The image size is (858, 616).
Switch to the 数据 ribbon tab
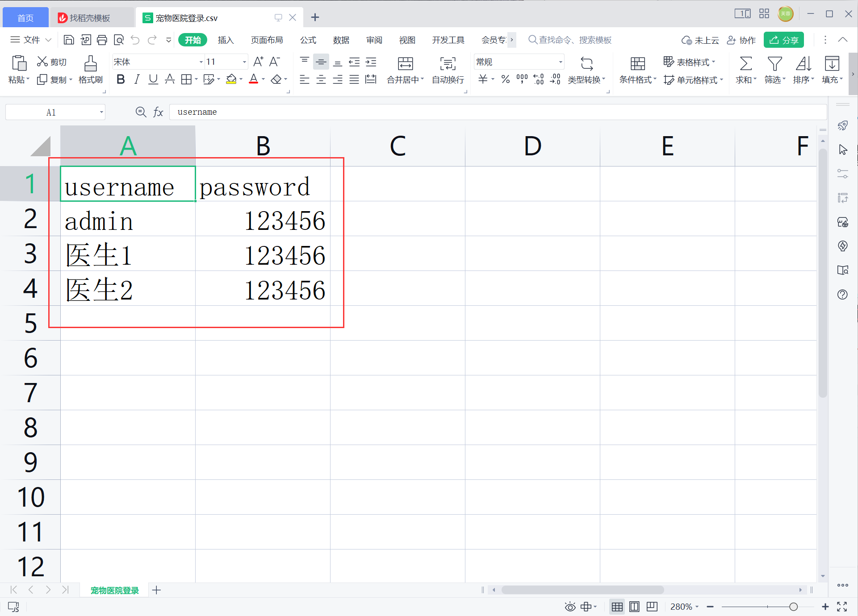pyautogui.click(x=341, y=40)
